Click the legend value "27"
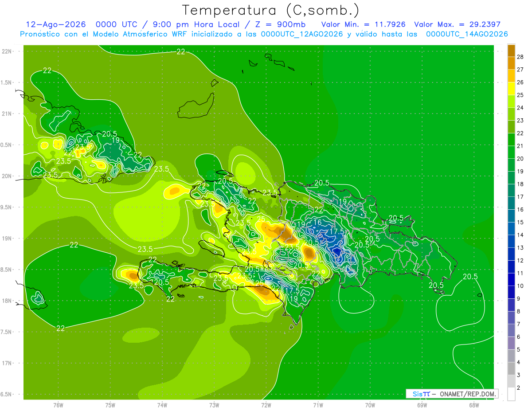This screenshot has height=411, width=532. 521,70
